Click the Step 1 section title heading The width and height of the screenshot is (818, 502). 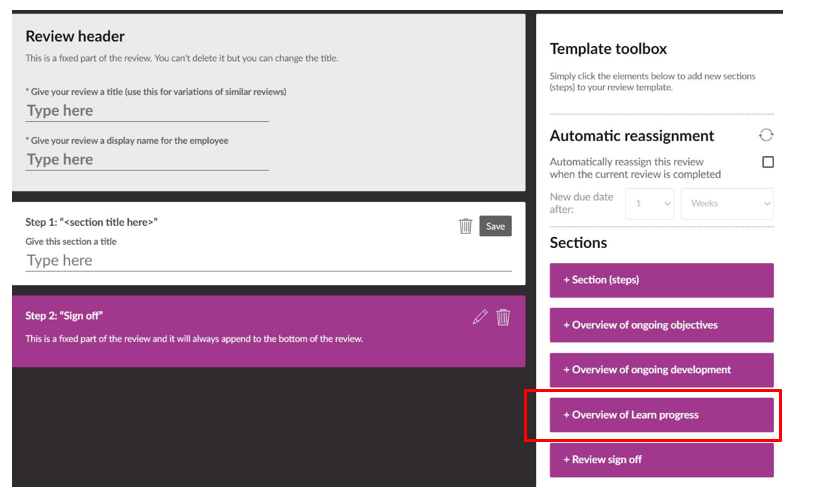91,222
